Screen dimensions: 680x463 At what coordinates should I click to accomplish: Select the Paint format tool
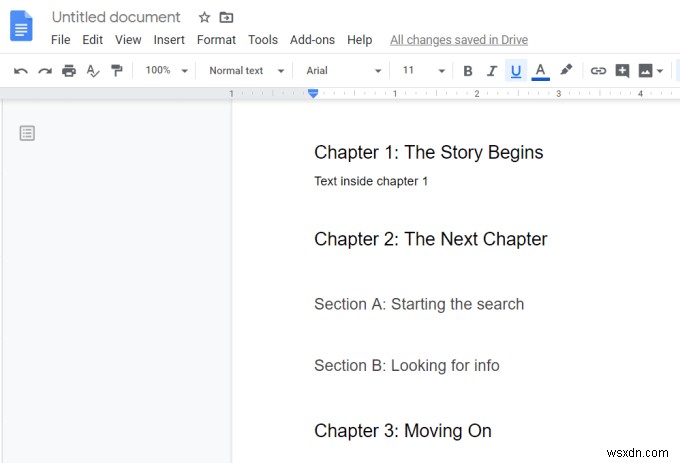[x=116, y=71]
